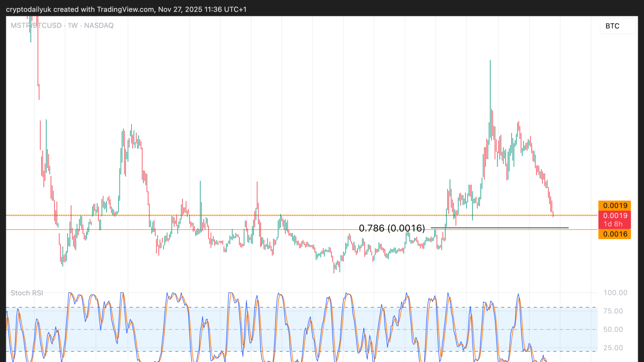Click the Stoch RSI indicator title

pos(27,293)
